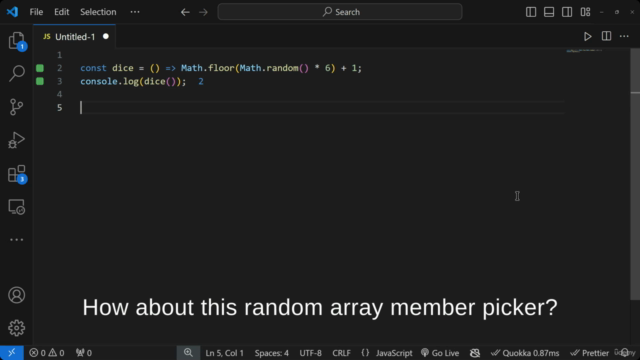Run the code with the play button
640x360 pixels.
(588, 36)
